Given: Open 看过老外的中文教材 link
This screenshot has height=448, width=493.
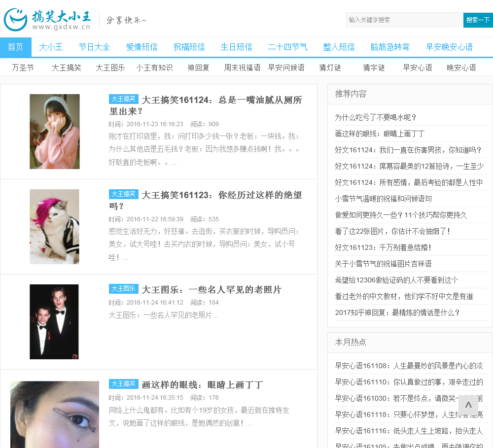Looking at the screenshot, I should 404,297.
